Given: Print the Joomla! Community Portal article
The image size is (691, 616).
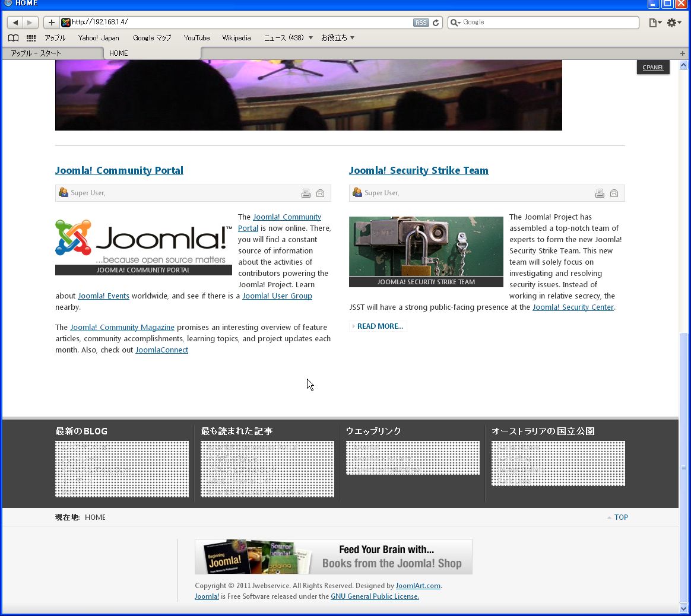Looking at the screenshot, I should click(306, 193).
